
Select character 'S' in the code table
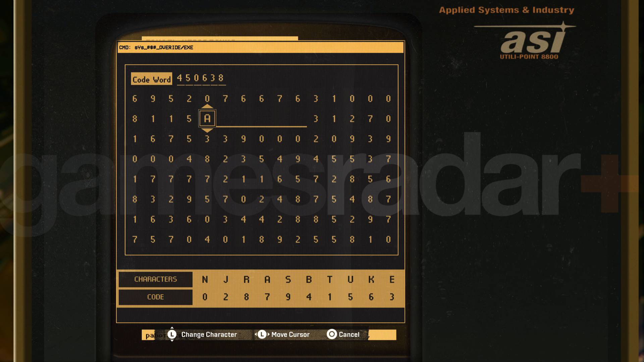point(287,279)
